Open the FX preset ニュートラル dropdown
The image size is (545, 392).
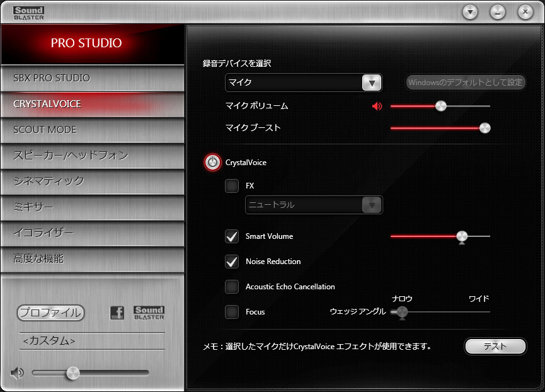point(372,205)
